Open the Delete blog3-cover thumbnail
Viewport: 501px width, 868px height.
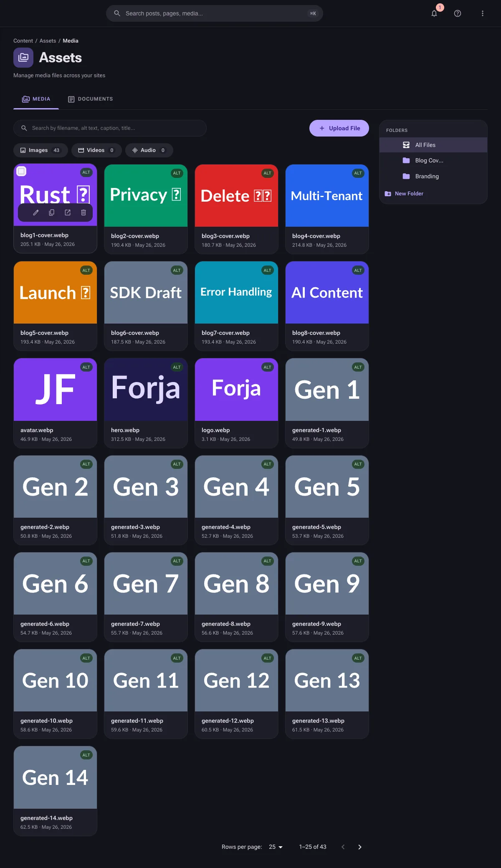point(236,195)
